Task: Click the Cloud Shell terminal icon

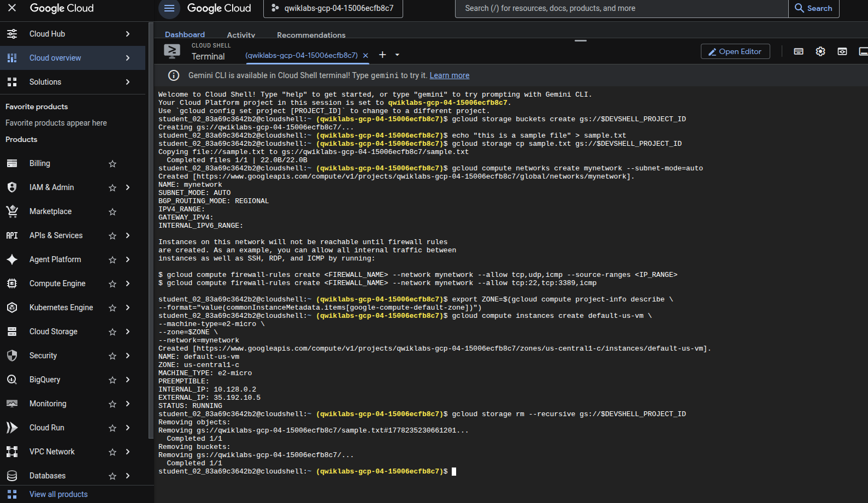Action: 172,51
